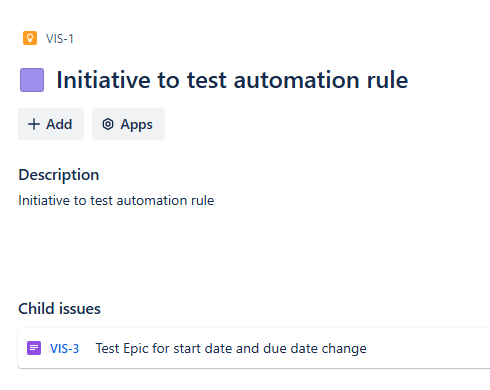Click the Child issues heading

[x=59, y=308]
